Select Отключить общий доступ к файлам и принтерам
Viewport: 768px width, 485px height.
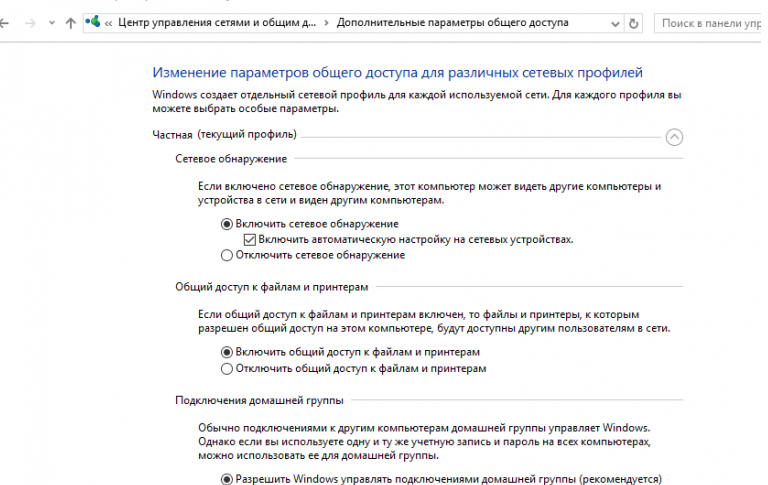(x=227, y=368)
